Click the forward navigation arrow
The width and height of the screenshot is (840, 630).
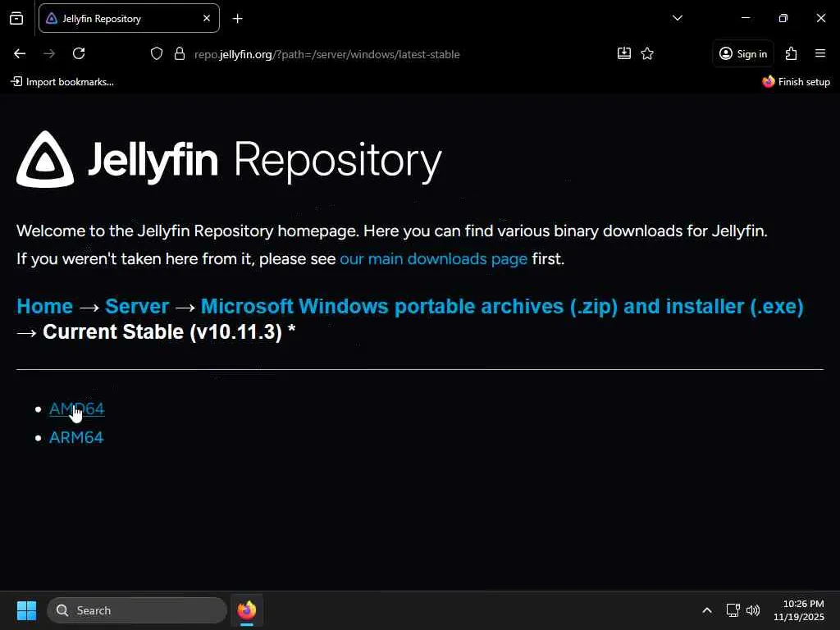pyautogui.click(x=49, y=53)
